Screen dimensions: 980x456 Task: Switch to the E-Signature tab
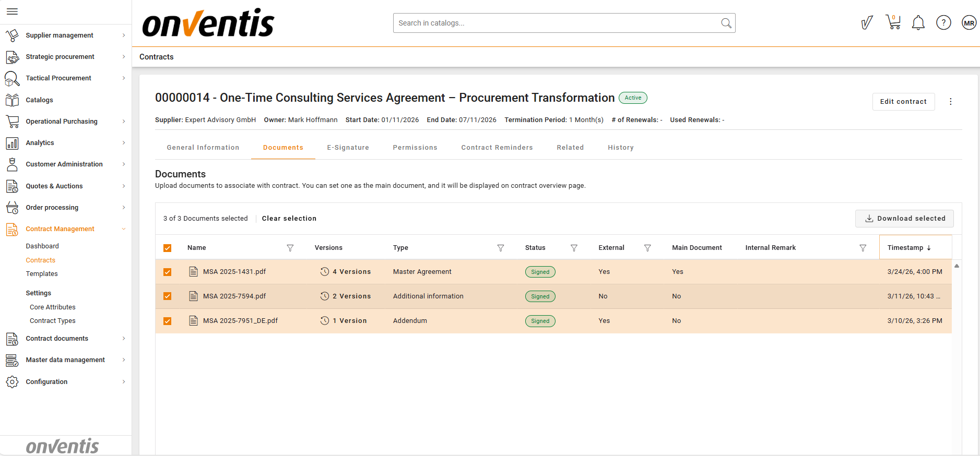click(x=348, y=148)
